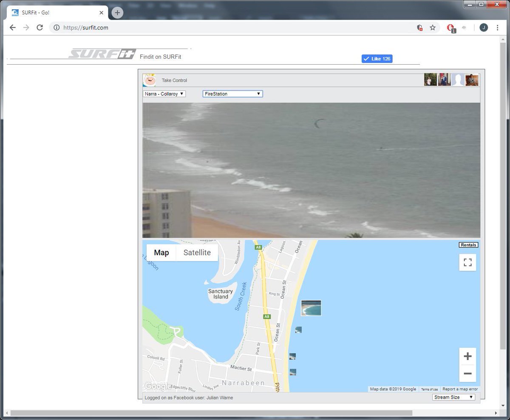
Task: Click the SURFit logo
Action: (x=102, y=54)
